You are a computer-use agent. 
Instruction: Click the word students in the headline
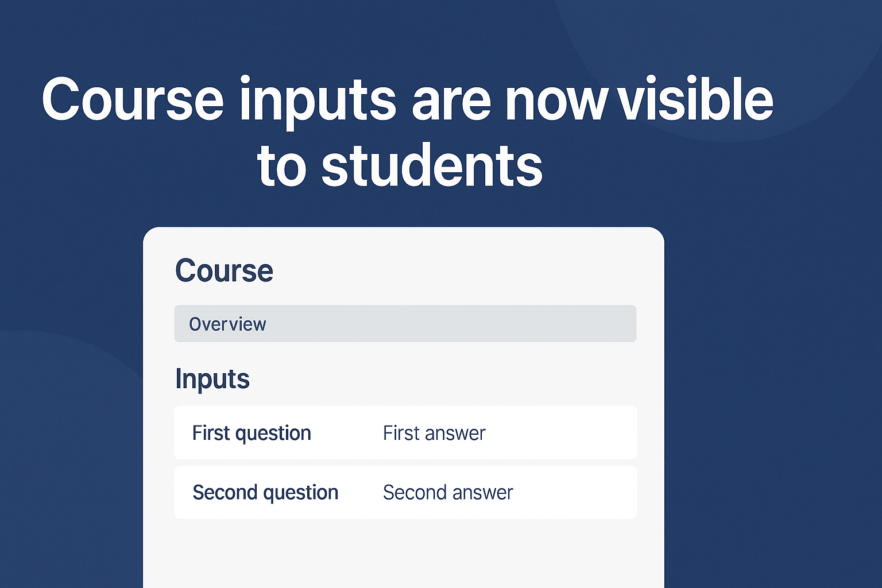coord(431,167)
